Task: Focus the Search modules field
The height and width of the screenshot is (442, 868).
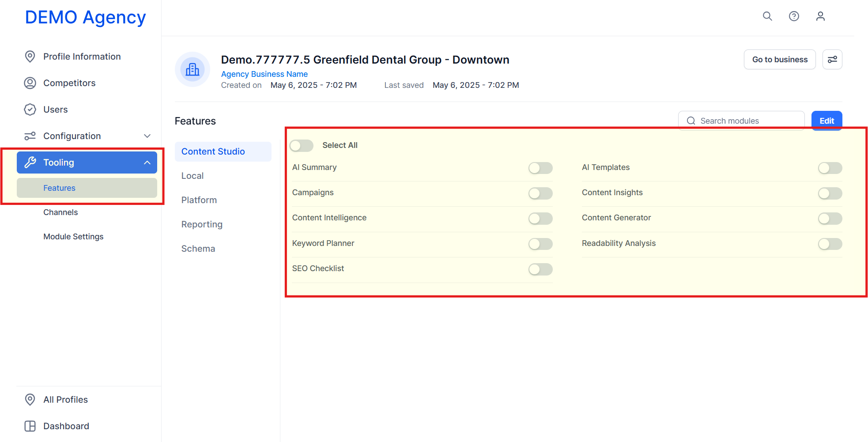Action: pos(741,121)
